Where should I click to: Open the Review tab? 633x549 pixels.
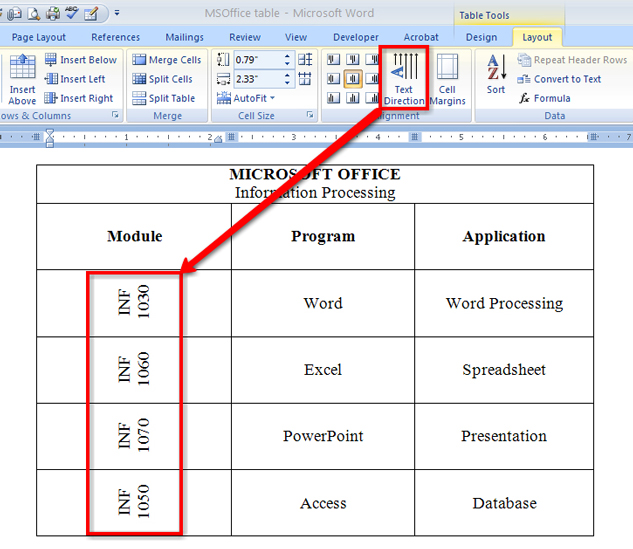click(245, 37)
